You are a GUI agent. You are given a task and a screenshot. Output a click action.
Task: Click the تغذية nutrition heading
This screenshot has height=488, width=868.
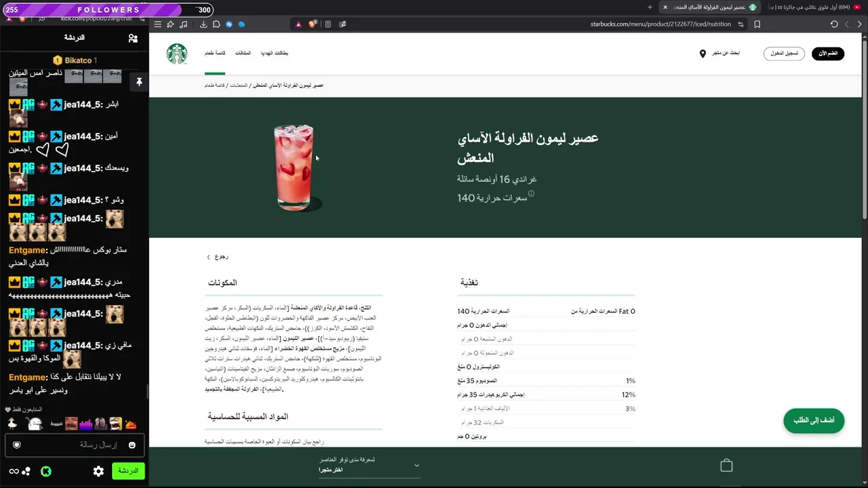point(469,283)
